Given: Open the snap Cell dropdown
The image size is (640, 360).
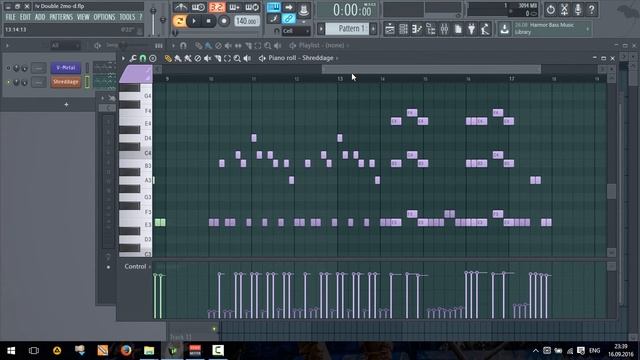Looking at the screenshot, I should 296,31.
